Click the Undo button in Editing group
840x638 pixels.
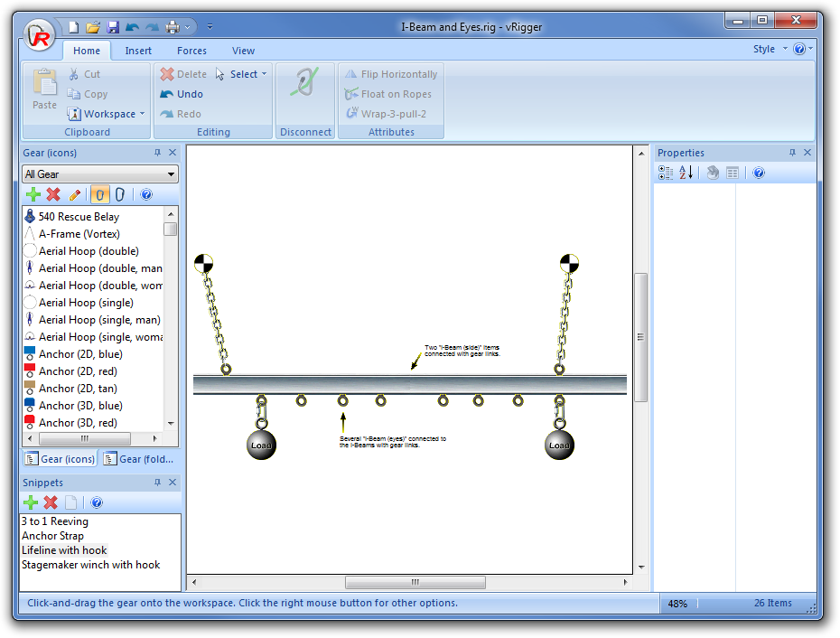point(182,94)
